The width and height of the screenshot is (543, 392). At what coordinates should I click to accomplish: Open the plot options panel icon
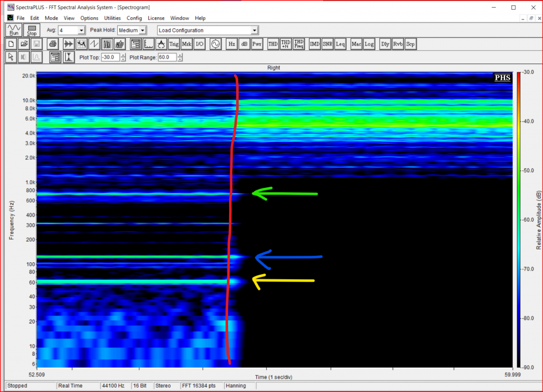[x=55, y=57]
